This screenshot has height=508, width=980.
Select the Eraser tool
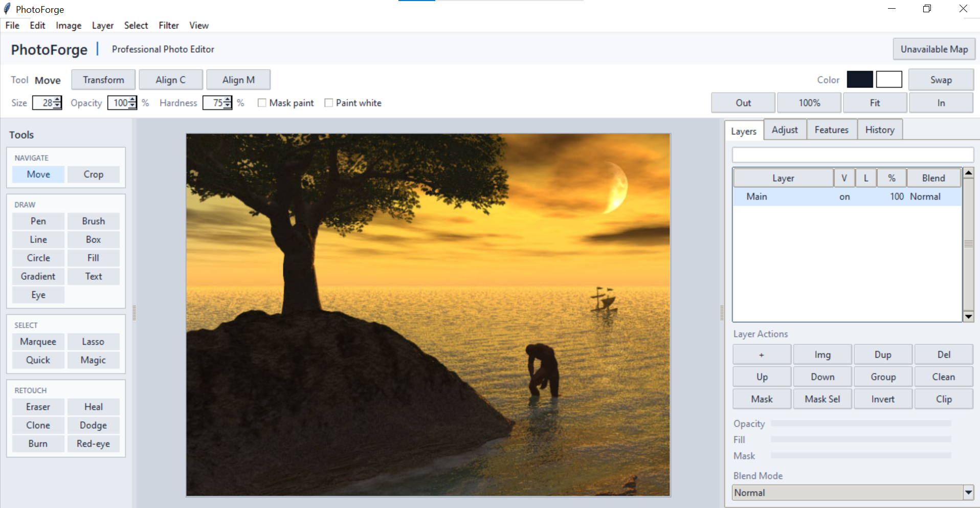pos(38,407)
